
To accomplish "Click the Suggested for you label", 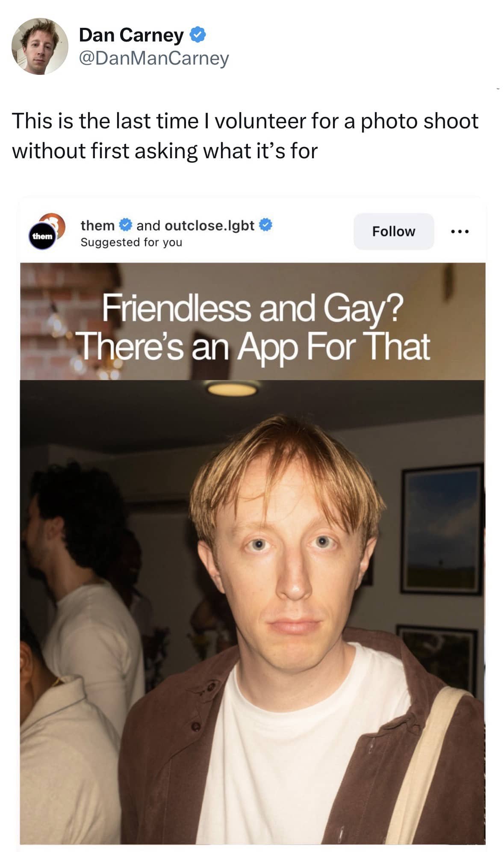I will tap(131, 242).
